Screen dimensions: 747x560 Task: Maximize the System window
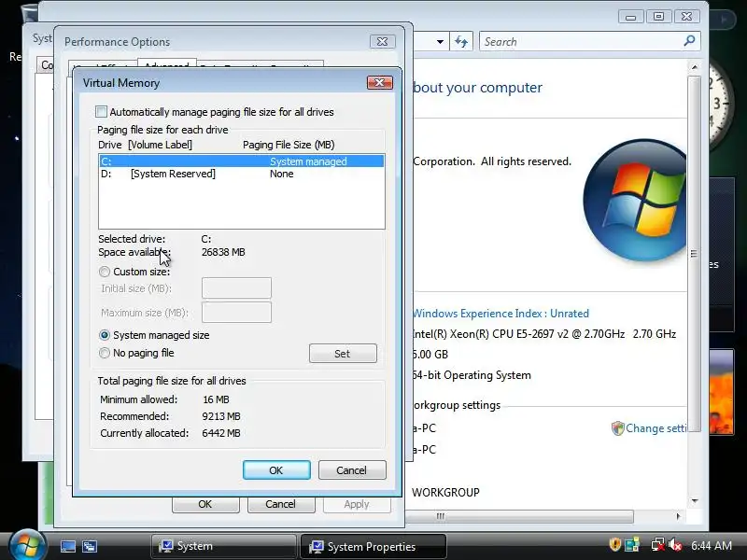pos(658,17)
